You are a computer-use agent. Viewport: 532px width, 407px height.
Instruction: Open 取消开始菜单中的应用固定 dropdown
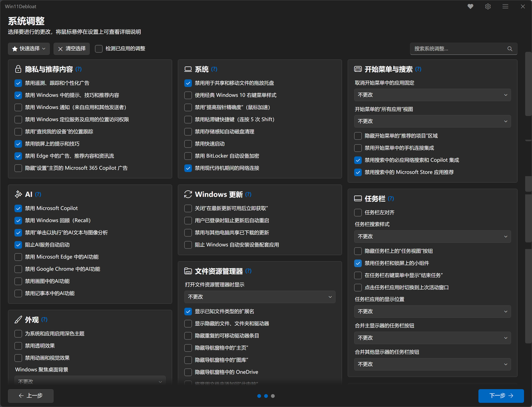click(432, 95)
